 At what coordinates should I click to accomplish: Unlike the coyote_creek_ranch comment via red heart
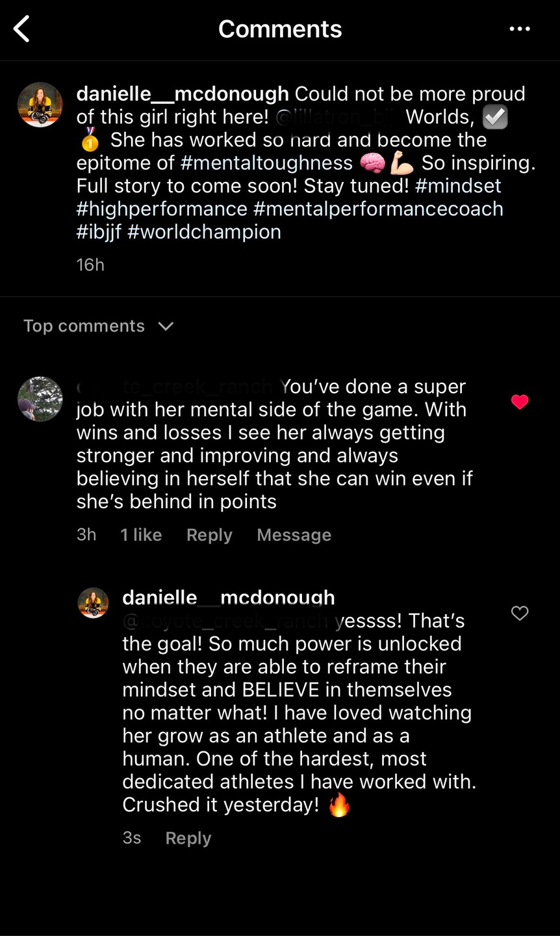click(520, 402)
